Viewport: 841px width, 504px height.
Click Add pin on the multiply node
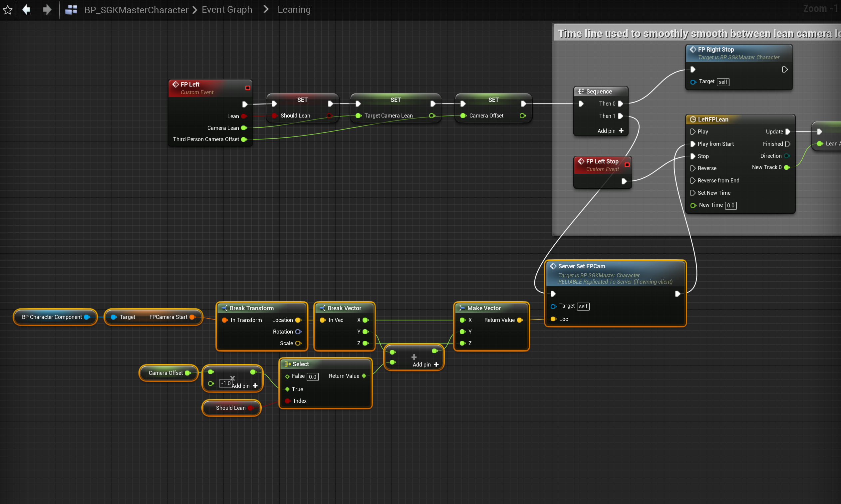pyautogui.click(x=245, y=386)
